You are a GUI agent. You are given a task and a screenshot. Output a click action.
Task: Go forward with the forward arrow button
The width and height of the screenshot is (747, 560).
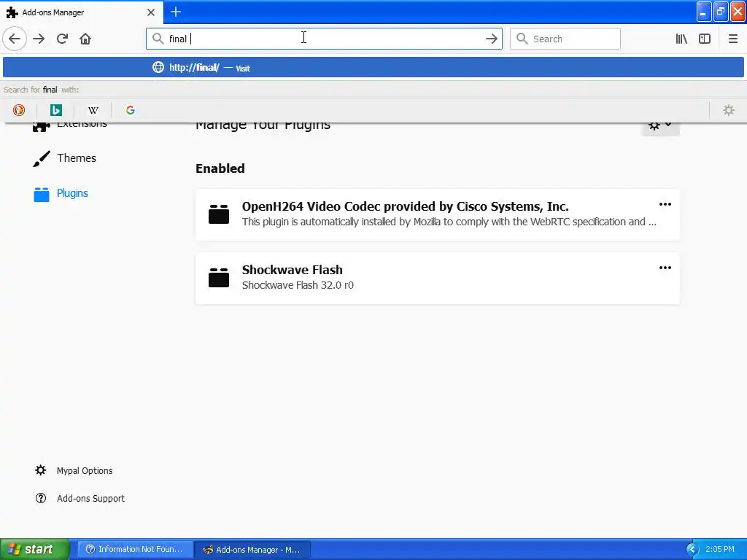click(39, 39)
